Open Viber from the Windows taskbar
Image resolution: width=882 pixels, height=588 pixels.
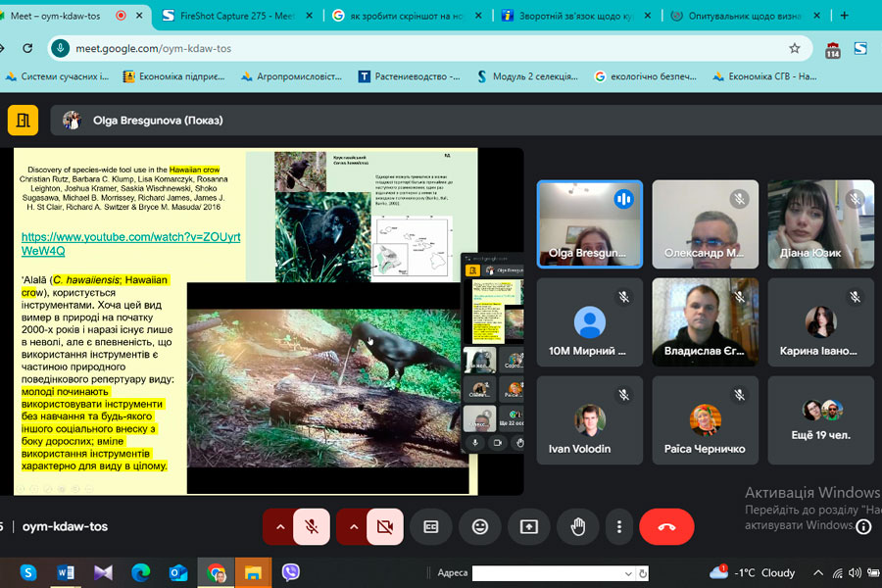(290, 572)
